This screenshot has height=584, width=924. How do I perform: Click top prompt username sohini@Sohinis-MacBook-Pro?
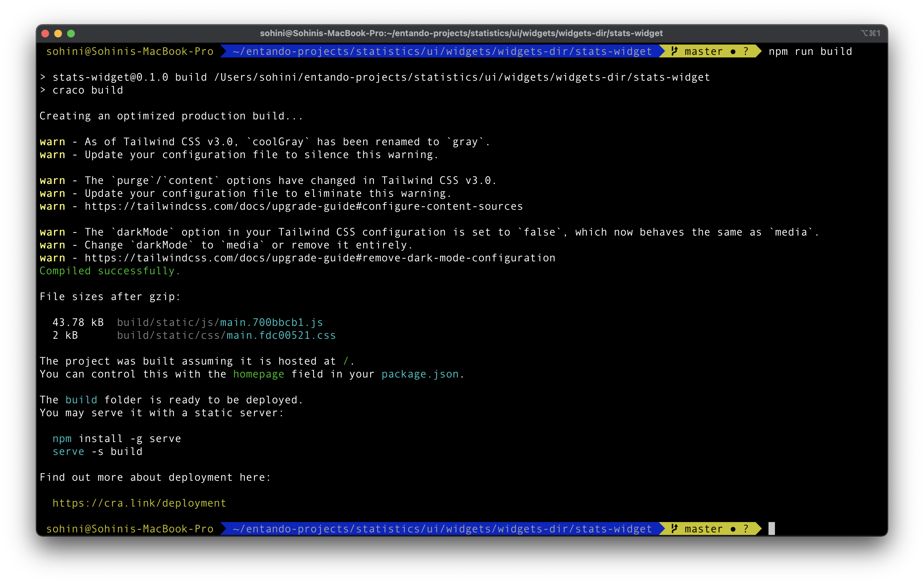pos(130,51)
